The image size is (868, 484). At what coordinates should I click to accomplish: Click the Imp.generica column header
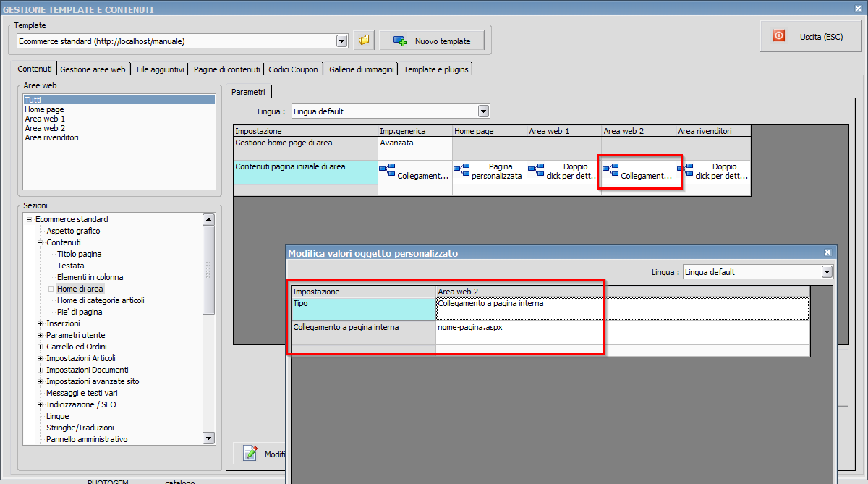(x=415, y=131)
